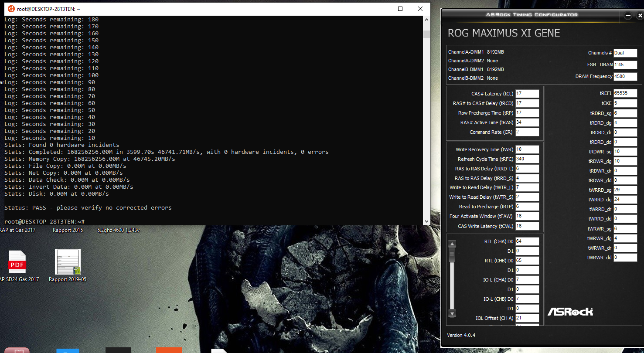This screenshot has height=353, width=644.
Task: Click the Four Activate Window (tFAW) field
Action: point(527,216)
